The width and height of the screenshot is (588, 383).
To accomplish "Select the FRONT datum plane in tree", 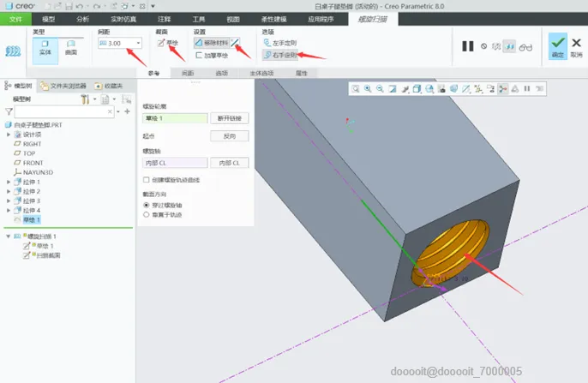I will 28,163.
